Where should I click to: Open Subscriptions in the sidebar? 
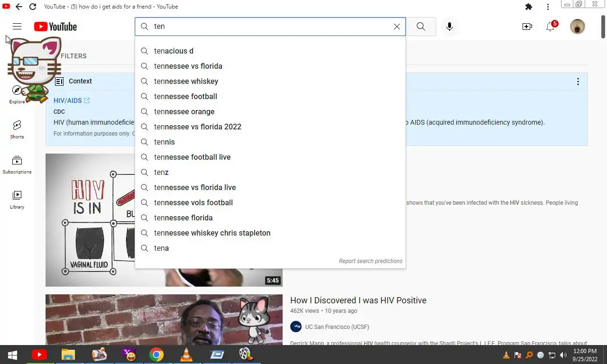17,164
